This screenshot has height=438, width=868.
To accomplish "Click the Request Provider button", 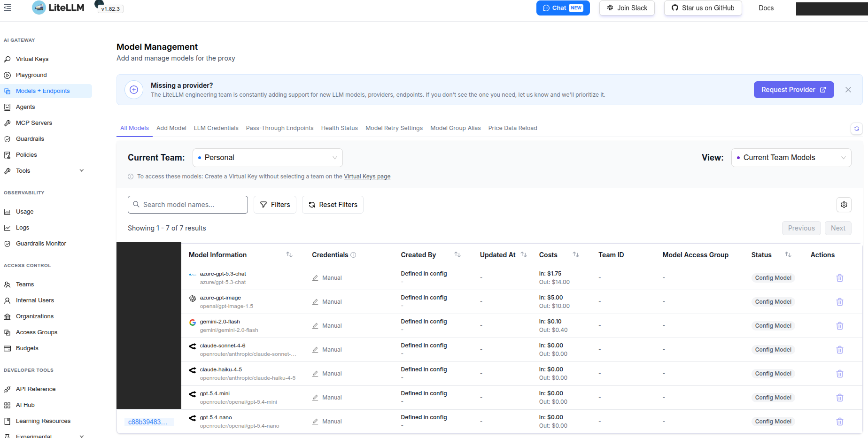I will click(794, 90).
